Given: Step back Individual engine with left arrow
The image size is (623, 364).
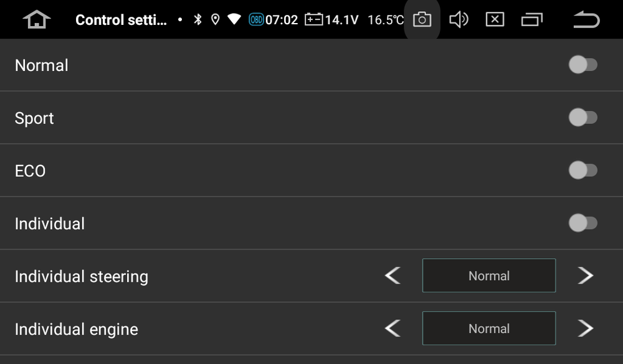Looking at the screenshot, I should [x=392, y=328].
